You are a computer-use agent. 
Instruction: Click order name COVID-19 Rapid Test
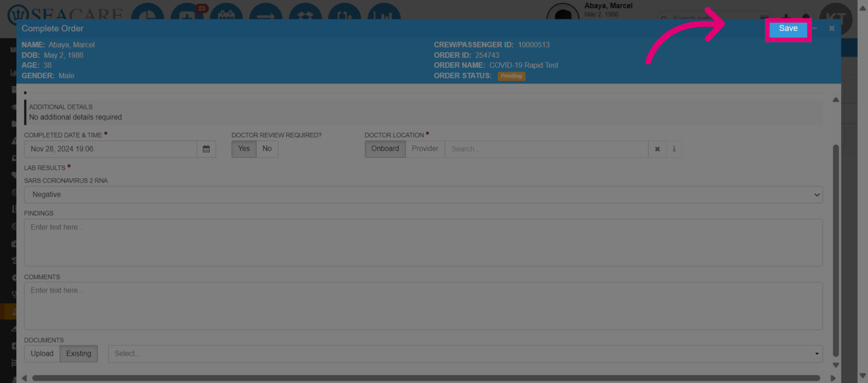pyautogui.click(x=524, y=65)
